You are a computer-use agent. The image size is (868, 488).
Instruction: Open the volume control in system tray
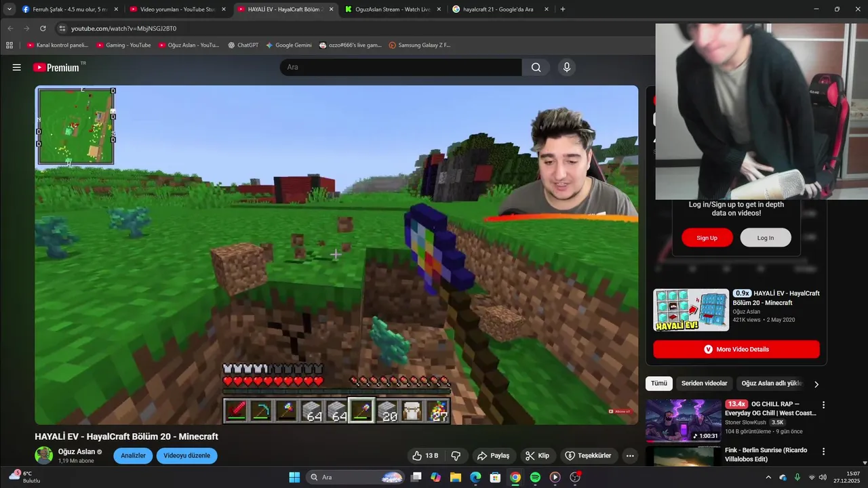(x=823, y=477)
